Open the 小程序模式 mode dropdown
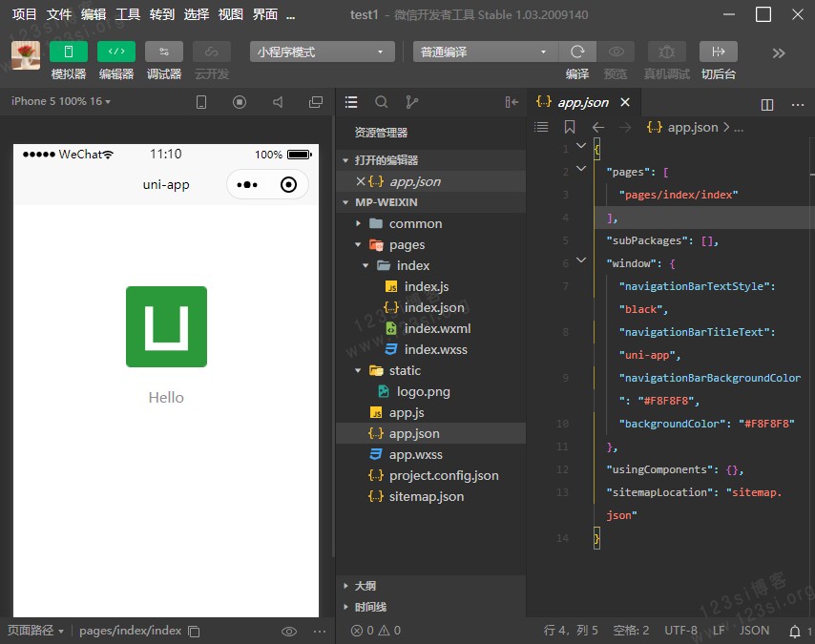Viewport: 815px width, 644px height. pos(323,52)
